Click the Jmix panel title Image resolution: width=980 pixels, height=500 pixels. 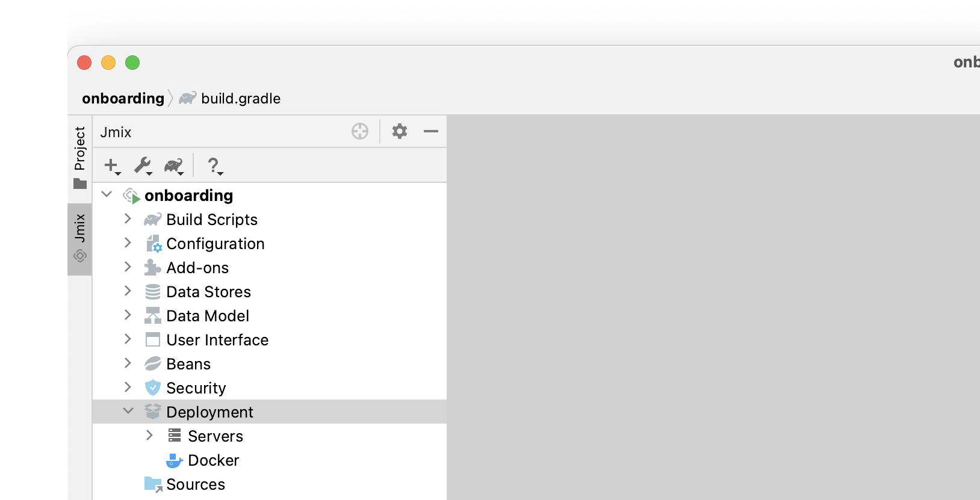click(x=116, y=132)
